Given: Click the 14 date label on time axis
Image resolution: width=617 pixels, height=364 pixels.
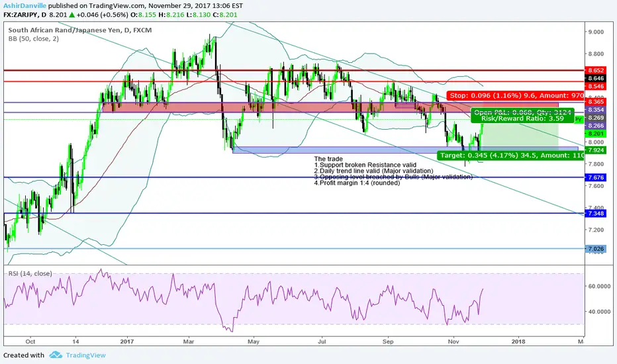Looking at the screenshot, I should (x=75, y=341).
